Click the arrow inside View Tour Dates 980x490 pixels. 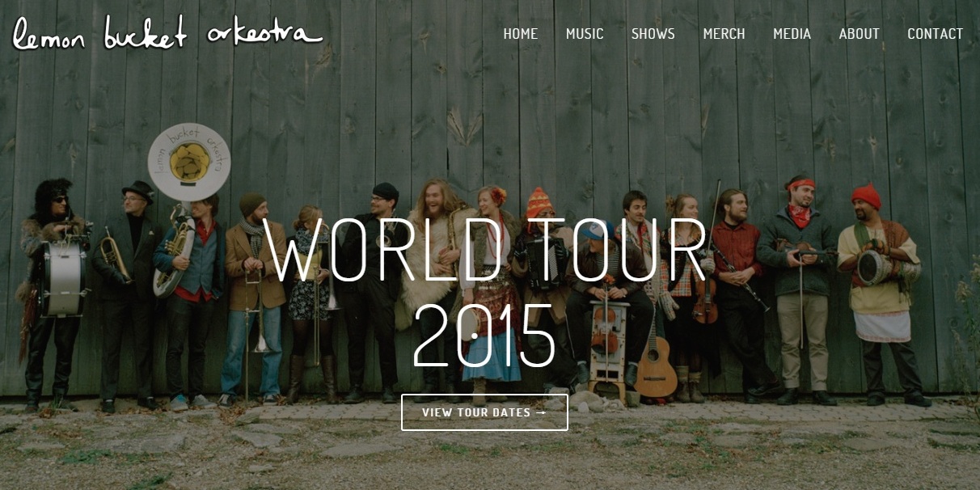coord(542,412)
